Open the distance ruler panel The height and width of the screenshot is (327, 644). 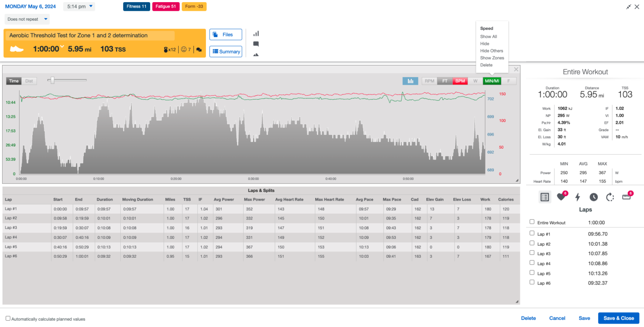[x=626, y=197]
